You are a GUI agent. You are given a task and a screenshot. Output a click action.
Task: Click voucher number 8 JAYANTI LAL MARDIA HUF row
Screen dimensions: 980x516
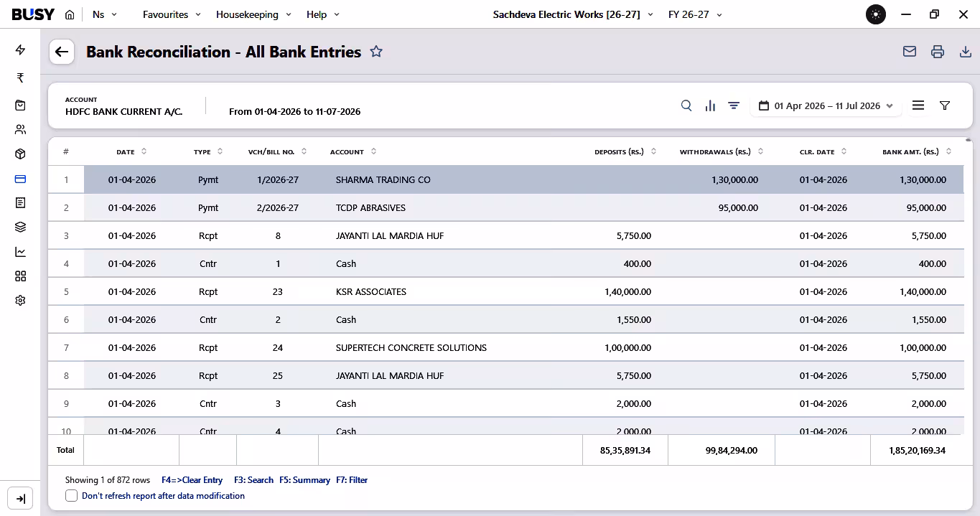pyautogui.click(x=505, y=235)
